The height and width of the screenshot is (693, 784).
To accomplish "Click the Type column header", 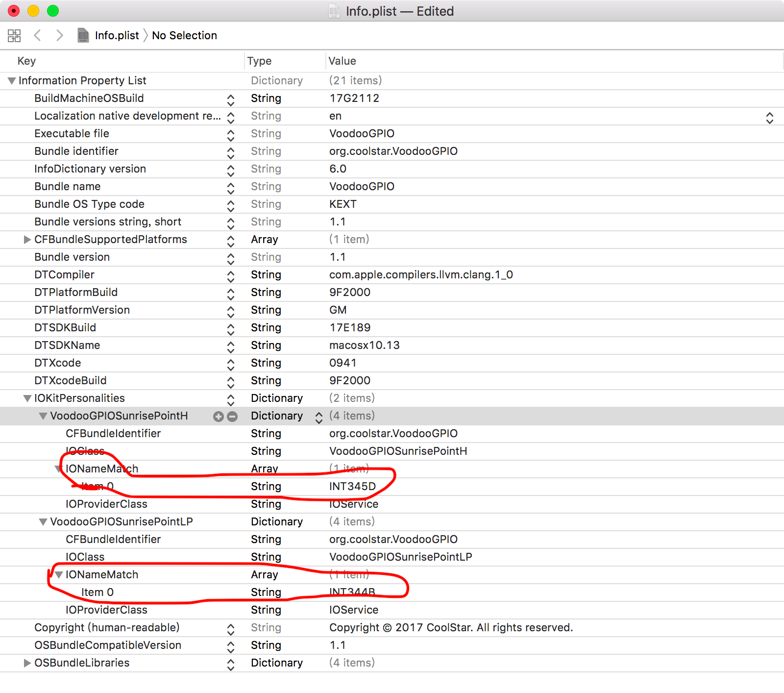I will [259, 61].
